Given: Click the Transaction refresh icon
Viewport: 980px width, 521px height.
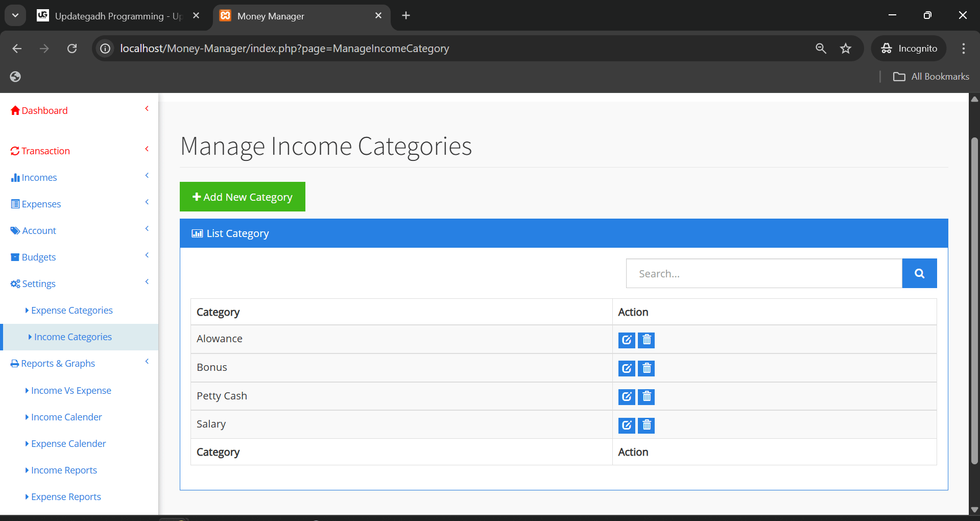Looking at the screenshot, I should (15, 151).
